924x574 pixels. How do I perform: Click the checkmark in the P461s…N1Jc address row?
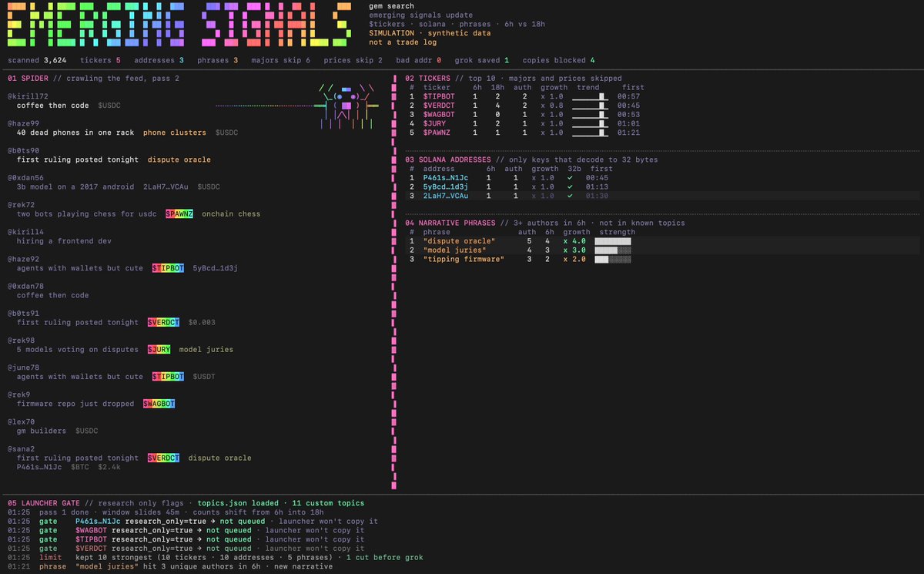point(570,178)
